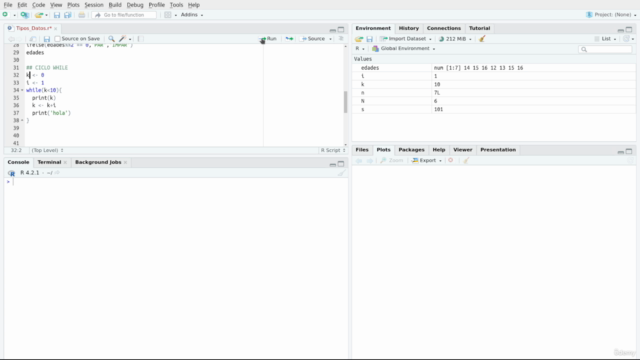
Task: Click the Save workspace icon in Environment
Action: [370, 39]
